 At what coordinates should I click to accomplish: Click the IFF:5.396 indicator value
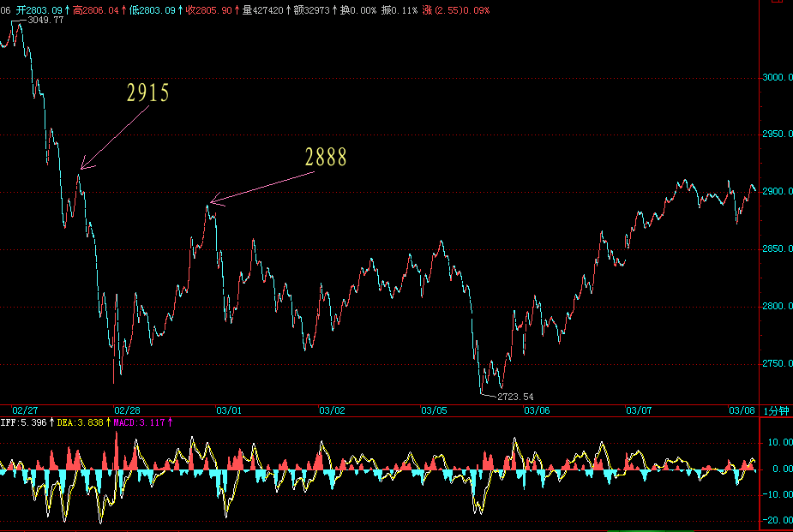[x=24, y=421]
